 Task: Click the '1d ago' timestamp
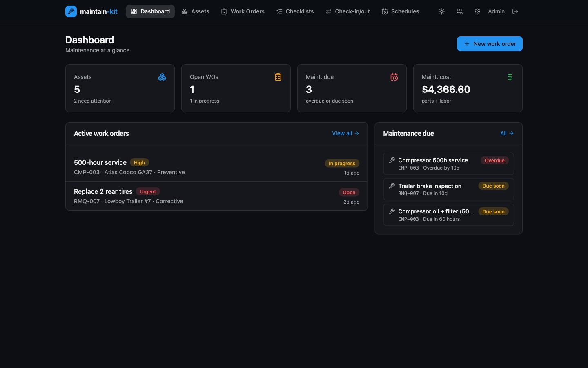pos(352,173)
